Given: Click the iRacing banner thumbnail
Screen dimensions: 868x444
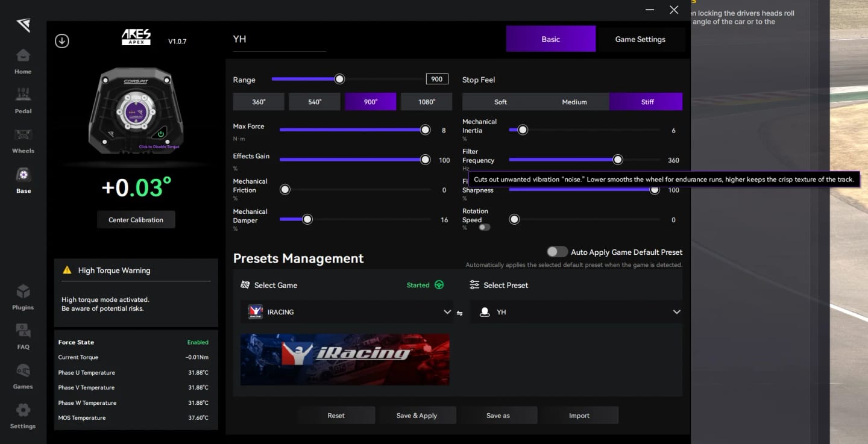Looking at the screenshot, I should click(x=345, y=360).
